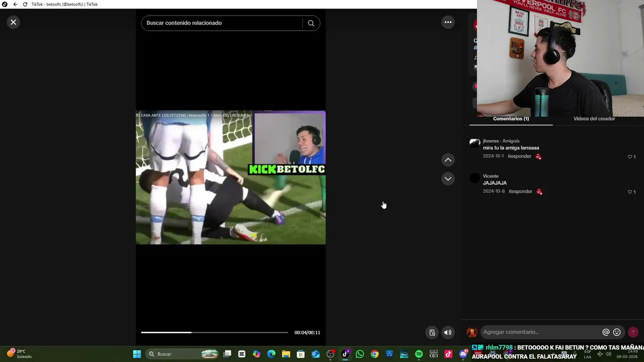The image size is (644, 362).
Task: Click jhovnss avatar picture
Action: tap(475, 143)
